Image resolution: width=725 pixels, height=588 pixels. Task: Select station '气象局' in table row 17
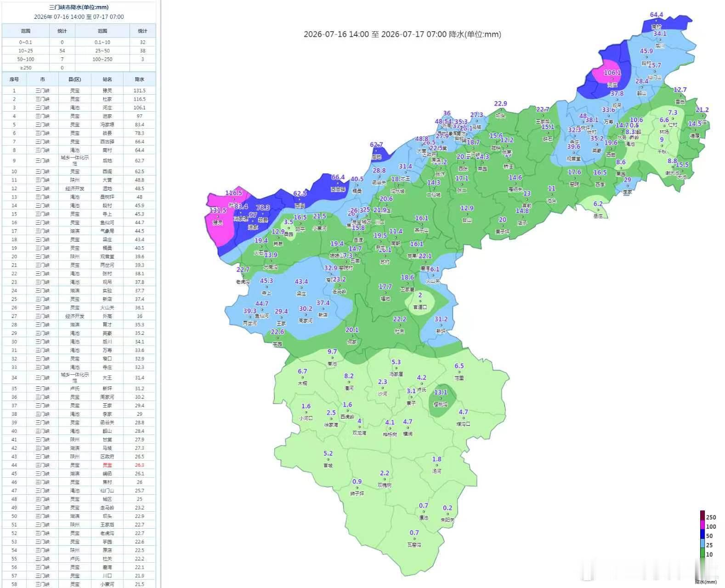(x=108, y=231)
